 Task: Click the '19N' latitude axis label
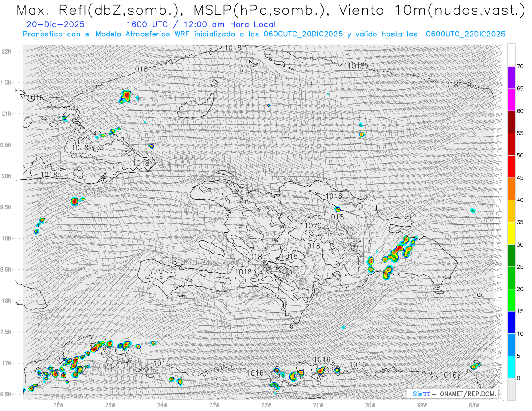tap(7, 238)
